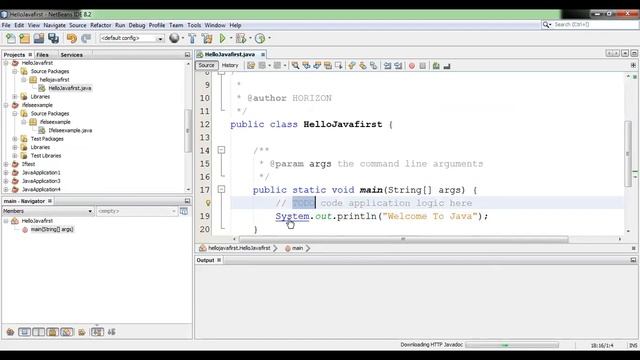The height and width of the screenshot is (360, 640).
Task: Collapse Javadoc comment fold at line 14
Action: tap(221, 150)
